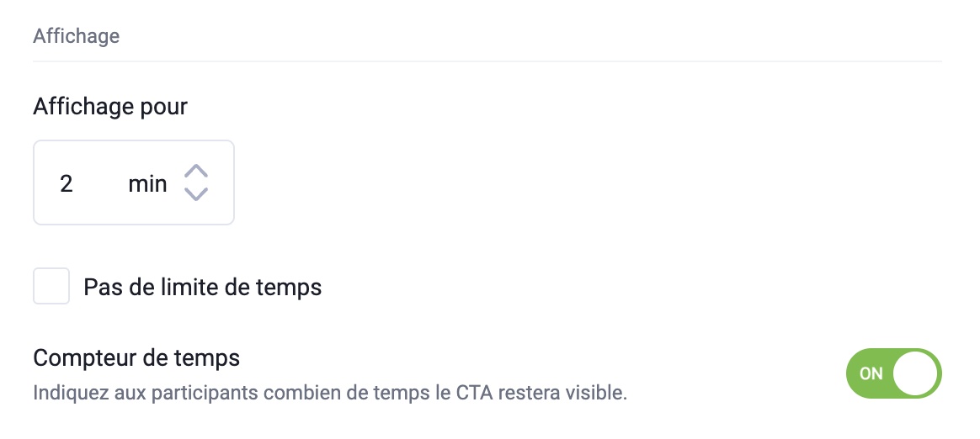The height and width of the screenshot is (439, 980).
Task: Click the divider line under Affichage header
Action: pos(487,61)
